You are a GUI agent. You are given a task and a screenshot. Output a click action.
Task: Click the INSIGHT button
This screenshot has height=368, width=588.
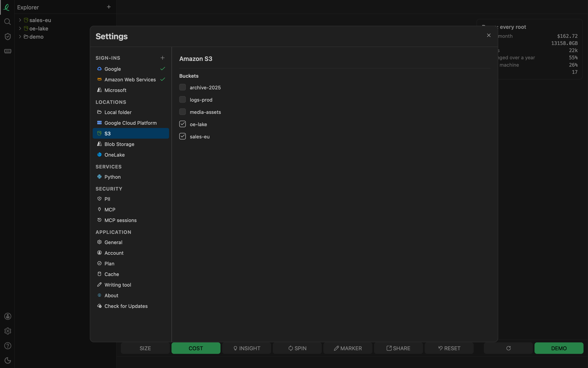(x=247, y=348)
